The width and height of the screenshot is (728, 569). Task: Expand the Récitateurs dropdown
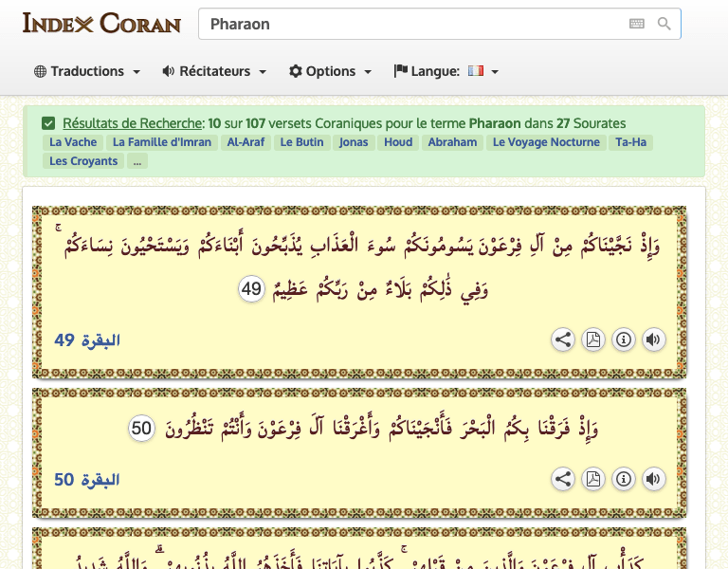[214, 71]
